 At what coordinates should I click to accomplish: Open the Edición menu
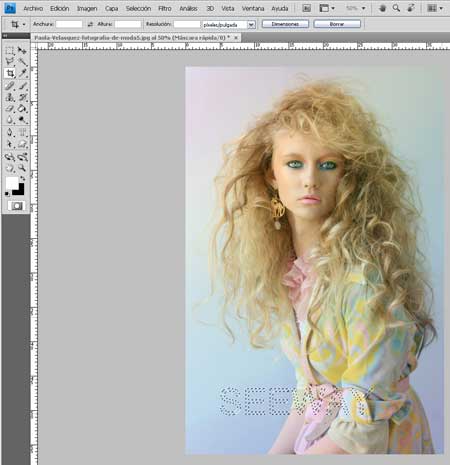[59, 9]
